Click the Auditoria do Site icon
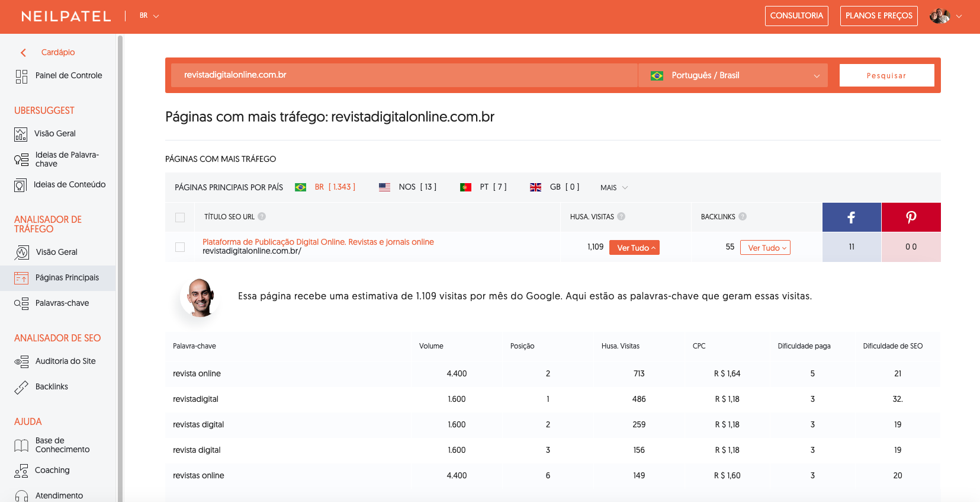This screenshot has height=502, width=980. pyautogui.click(x=21, y=362)
